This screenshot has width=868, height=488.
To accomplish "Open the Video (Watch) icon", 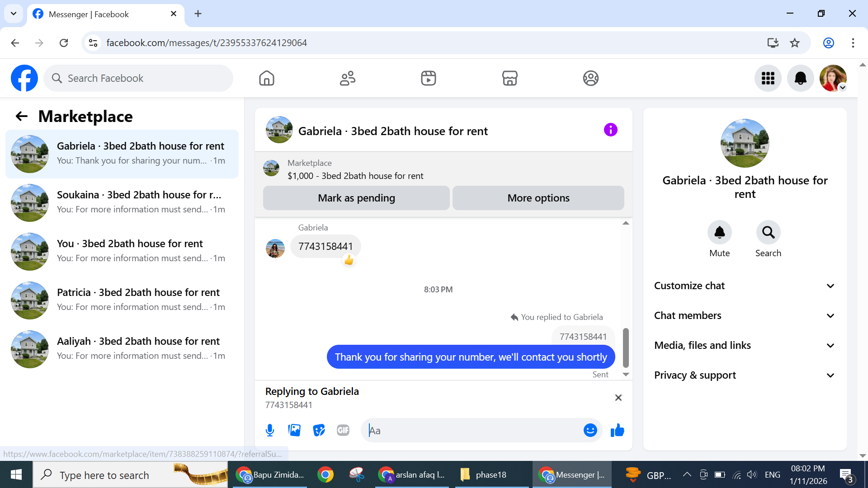I will point(429,78).
